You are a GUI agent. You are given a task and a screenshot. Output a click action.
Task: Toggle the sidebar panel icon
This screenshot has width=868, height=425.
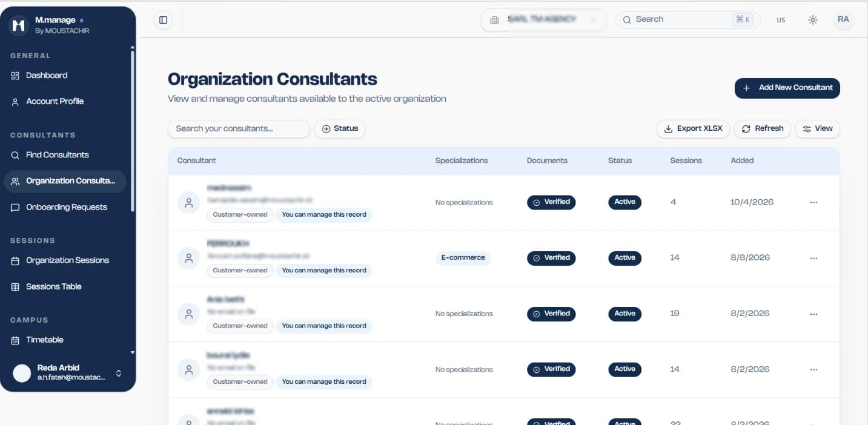[x=163, y=20]
